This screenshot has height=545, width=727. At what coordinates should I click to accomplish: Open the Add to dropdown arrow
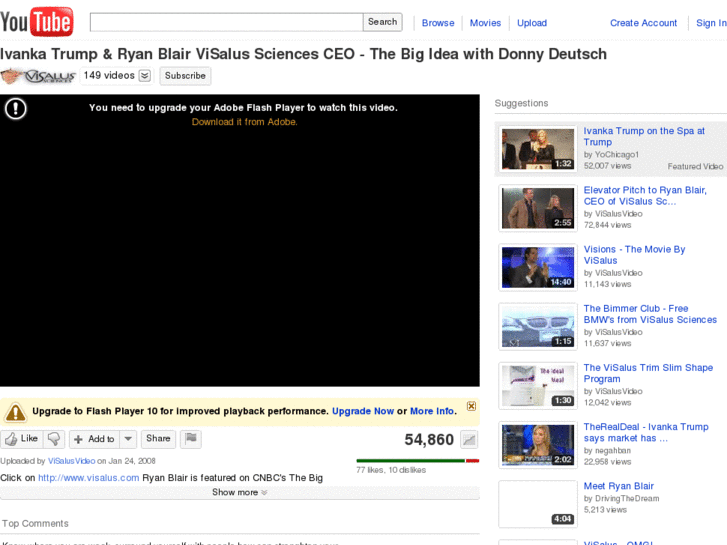[128, 439]
